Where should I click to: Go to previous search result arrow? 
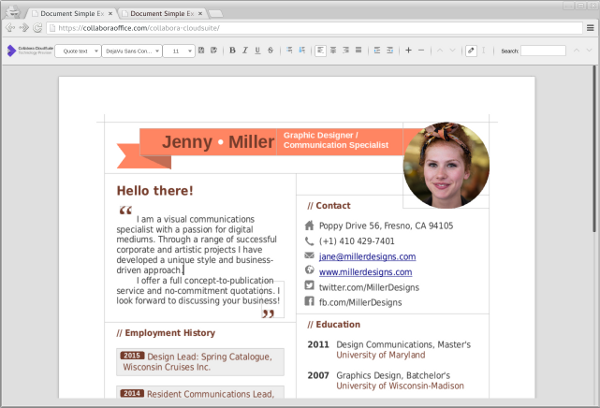(x=576, y=50)
